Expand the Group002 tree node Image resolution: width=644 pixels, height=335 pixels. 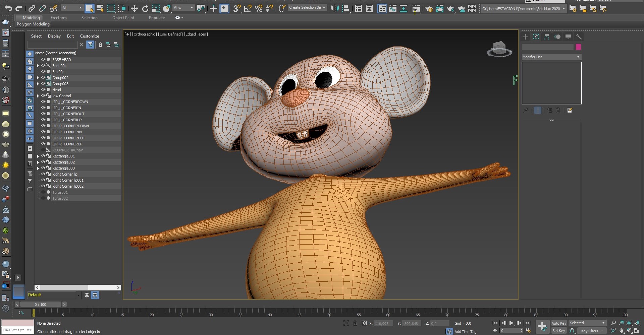tap(38, 78)
